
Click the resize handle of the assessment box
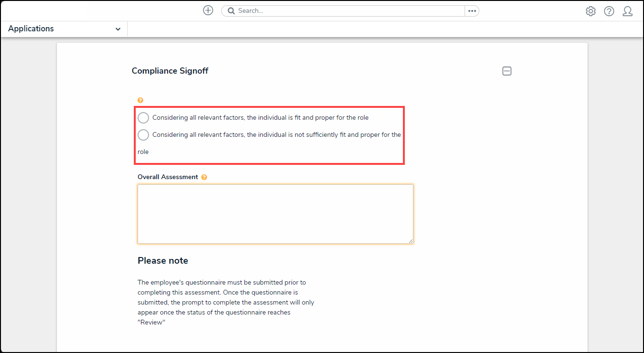[x=411, y=241]
